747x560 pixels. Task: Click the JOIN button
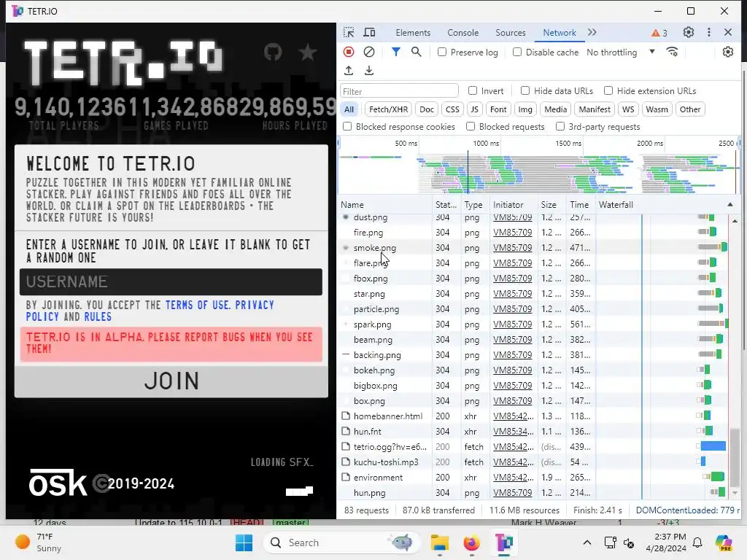[171, 381]
